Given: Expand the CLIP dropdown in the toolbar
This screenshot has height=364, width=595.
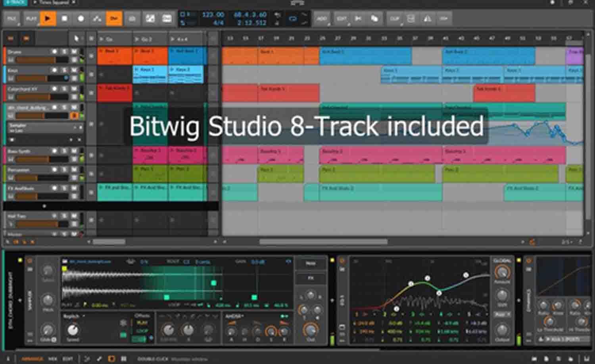Looking at the screenshot, I should point(394,19).
